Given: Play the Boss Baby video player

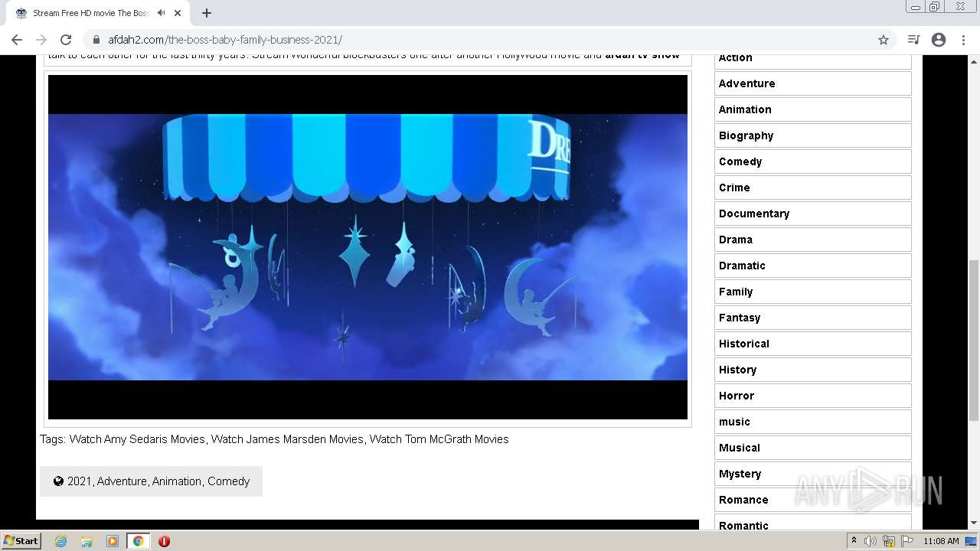Looking at the screenshot, I should tap(367, 247).
